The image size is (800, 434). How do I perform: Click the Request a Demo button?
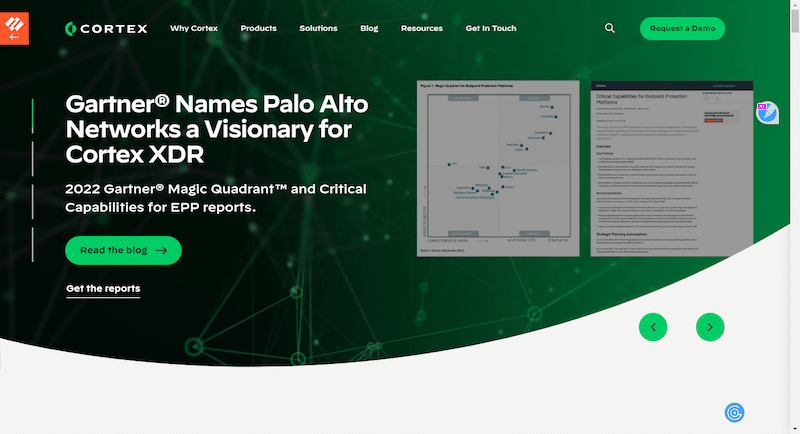click(683, 29)
